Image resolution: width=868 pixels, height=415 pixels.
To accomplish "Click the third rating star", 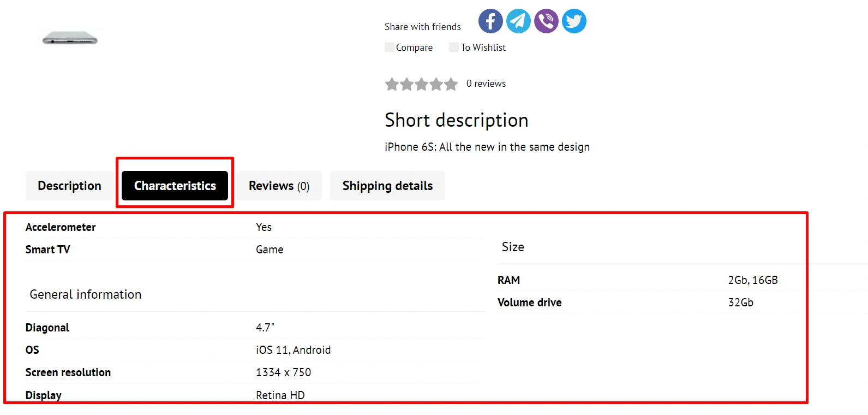I will point(421,84).
